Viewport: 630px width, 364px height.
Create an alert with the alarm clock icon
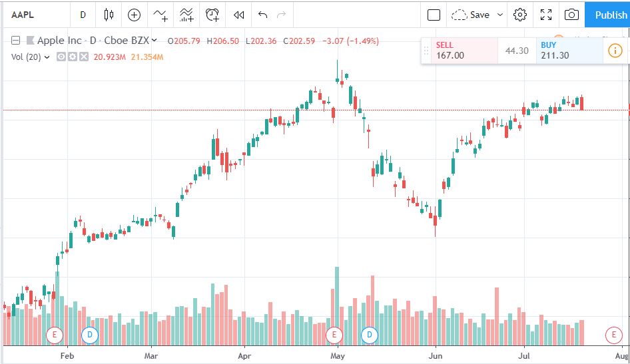click(212, 15)
